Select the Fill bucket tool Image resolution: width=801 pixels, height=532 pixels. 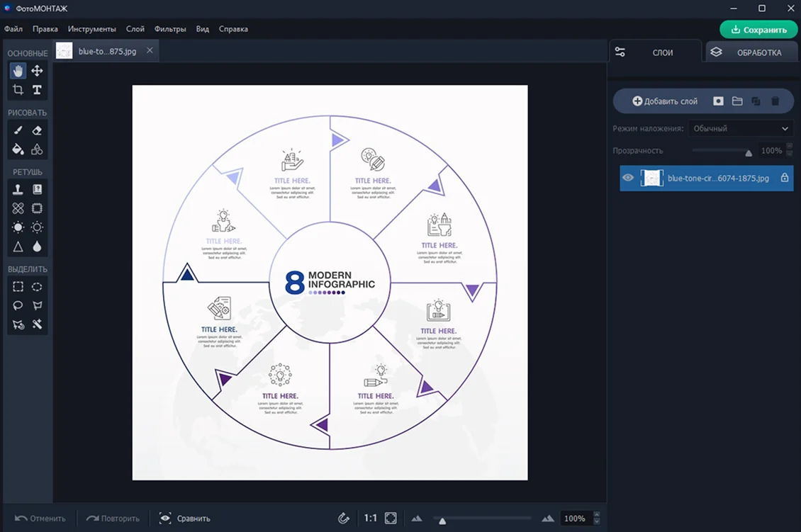(18, 149)
